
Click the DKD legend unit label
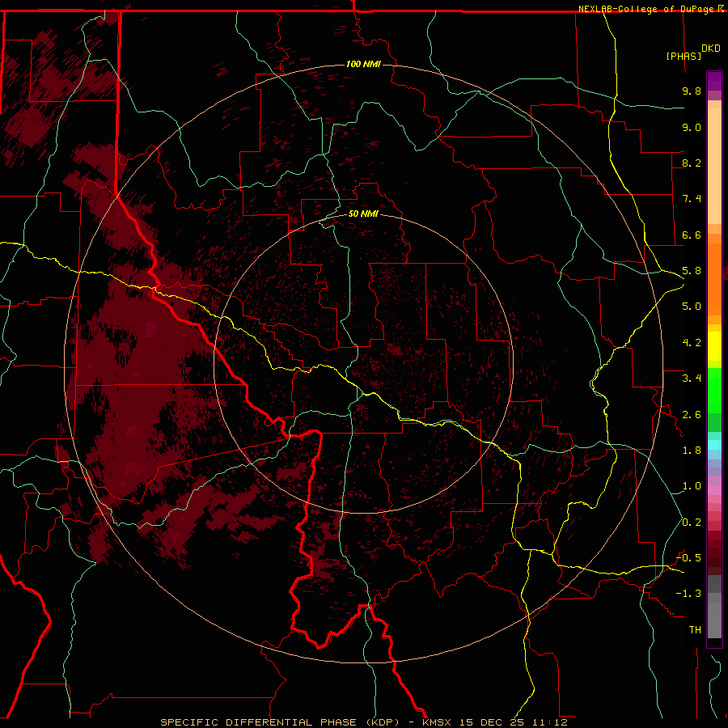coord(711,49)
